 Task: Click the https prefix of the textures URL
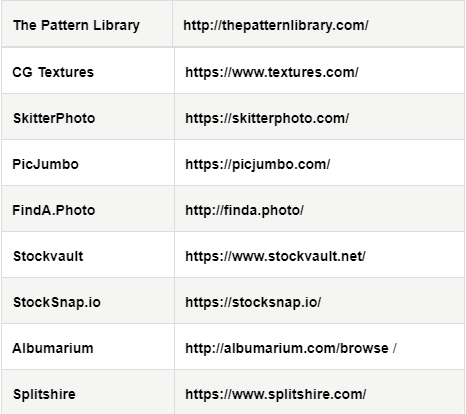202,72
